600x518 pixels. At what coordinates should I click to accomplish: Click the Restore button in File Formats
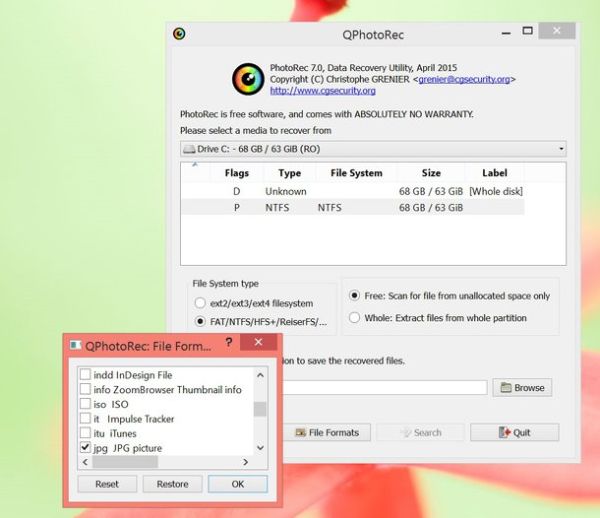point(172,484)
